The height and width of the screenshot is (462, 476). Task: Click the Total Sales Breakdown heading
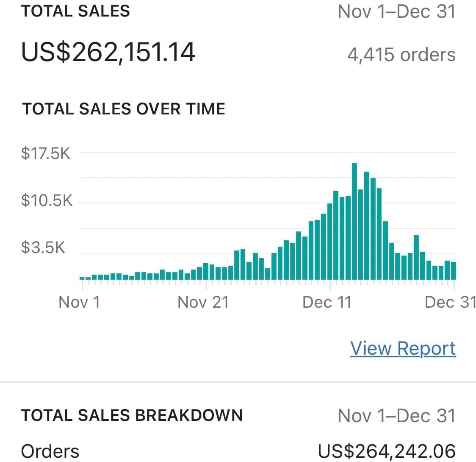point(132,415)
